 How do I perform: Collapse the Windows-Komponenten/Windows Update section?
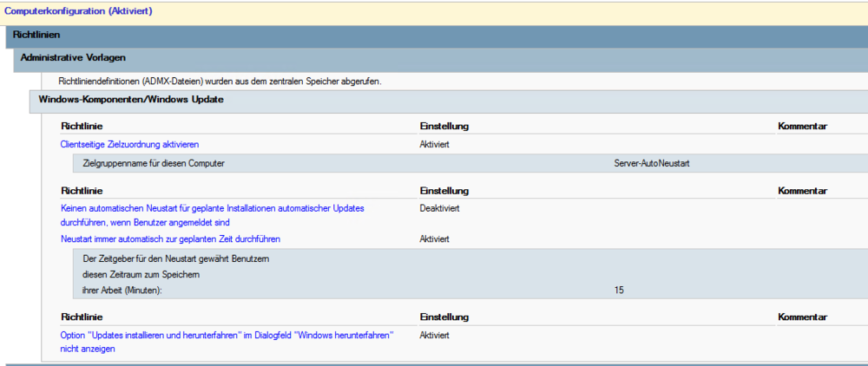(x=131, y=100)
